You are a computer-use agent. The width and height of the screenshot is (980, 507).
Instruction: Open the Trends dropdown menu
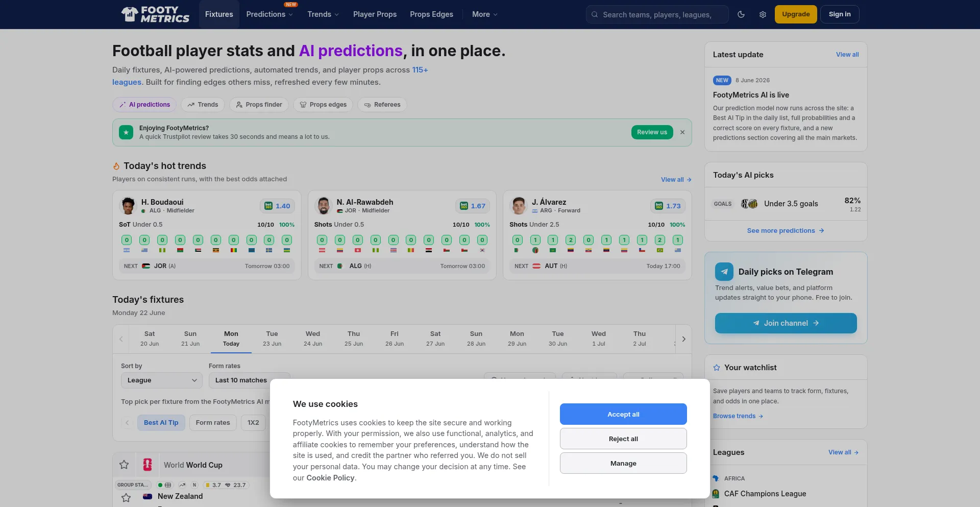(x=323, y=14)
